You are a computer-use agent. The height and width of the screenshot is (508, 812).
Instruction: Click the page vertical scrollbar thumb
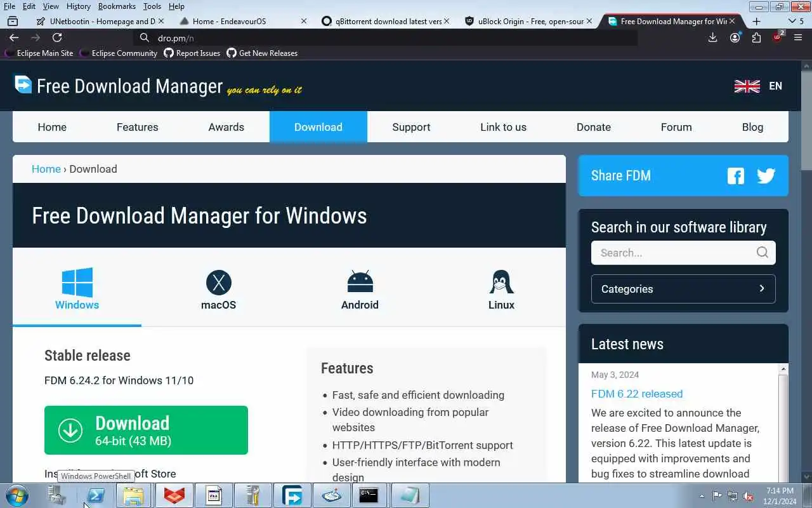[x=806, y=121]
